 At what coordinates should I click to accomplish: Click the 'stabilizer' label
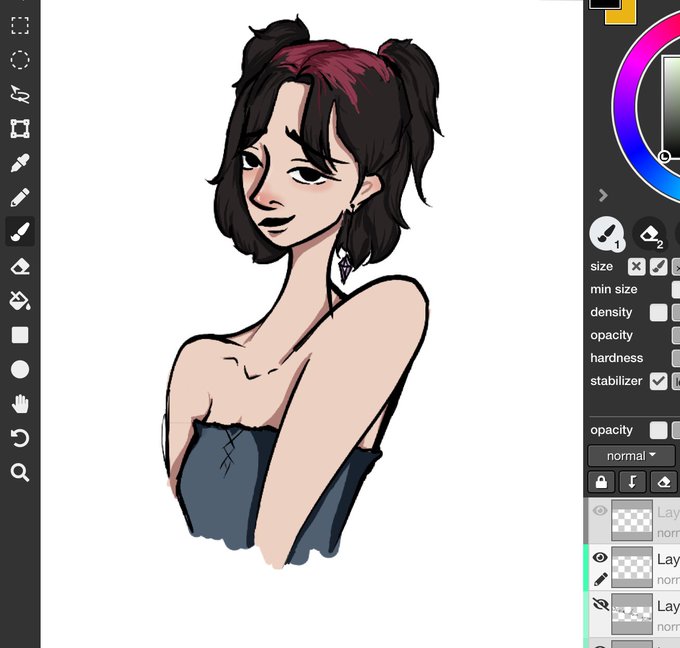click(x=616, y=381)
